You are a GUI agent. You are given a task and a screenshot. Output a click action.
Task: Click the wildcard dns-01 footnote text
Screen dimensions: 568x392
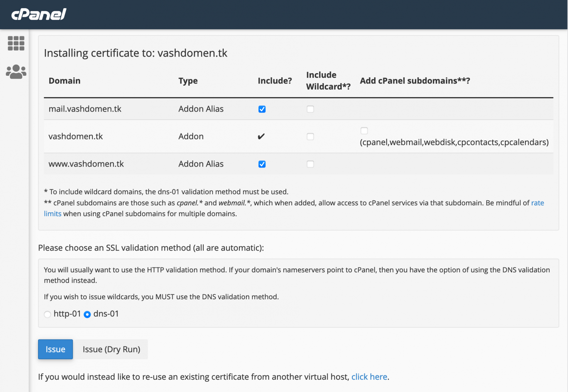tap(166, 192)
